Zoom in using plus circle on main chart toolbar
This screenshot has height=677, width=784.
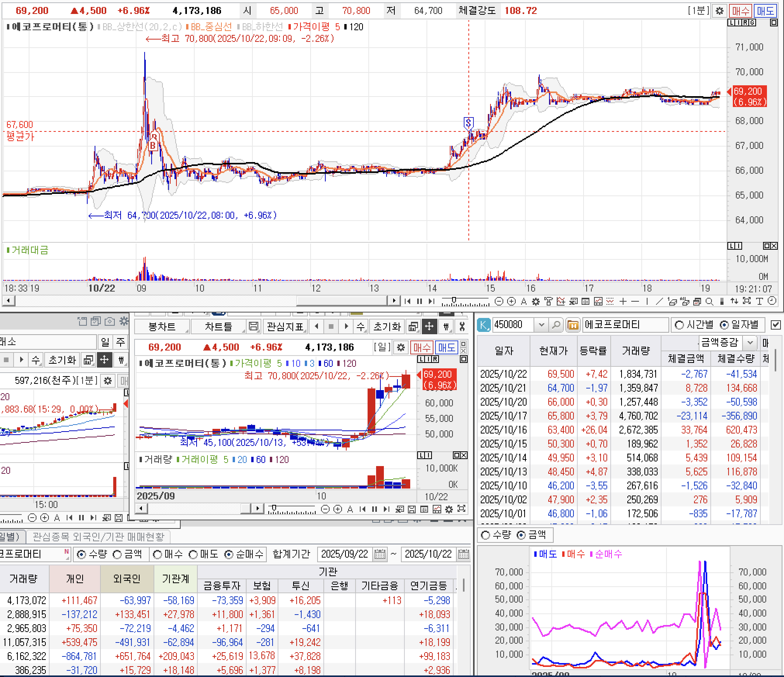click(x=511, y=301)
